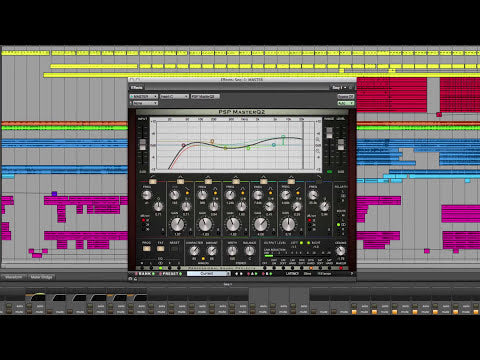Select the high-pass 36 dB/oct slope
480x360 pixels.
click(144, 229)
